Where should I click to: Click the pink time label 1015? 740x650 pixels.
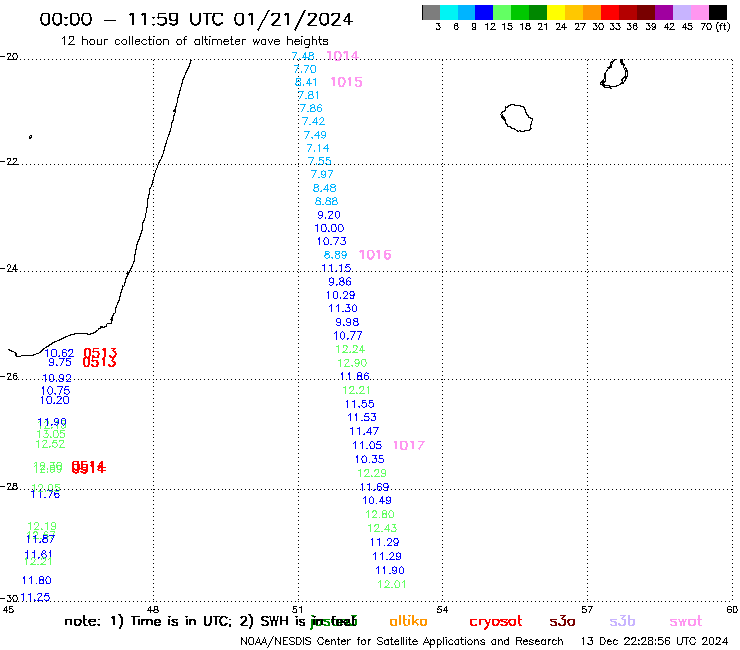pyautogui.click(x=346, y=82)
